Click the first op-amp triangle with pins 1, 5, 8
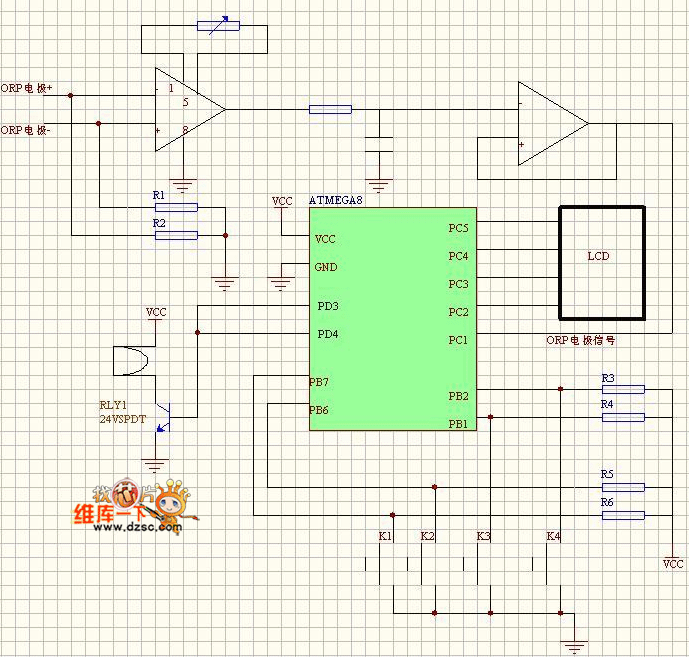The image size is (690, 660). (x=185, y=110)
